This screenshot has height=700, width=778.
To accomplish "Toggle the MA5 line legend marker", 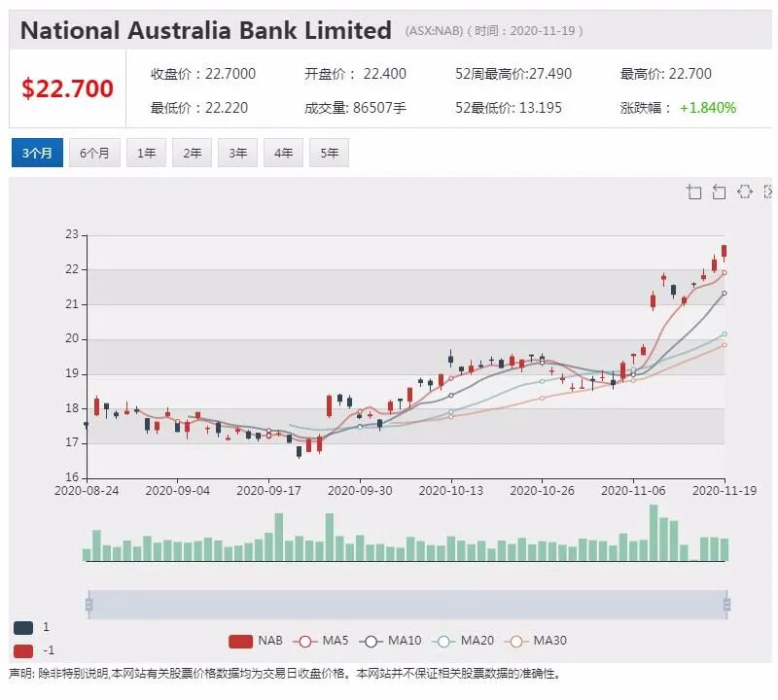I will [x=305, y=641].
